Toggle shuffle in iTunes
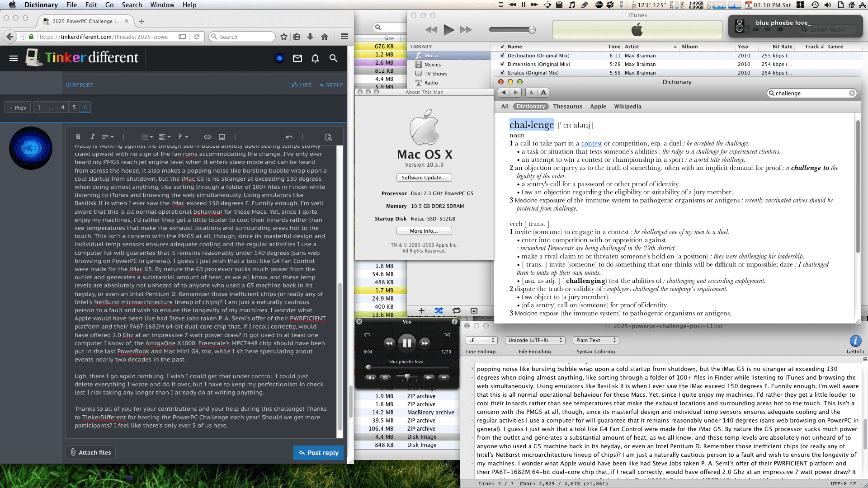868x488 pixels. [439, 310]
